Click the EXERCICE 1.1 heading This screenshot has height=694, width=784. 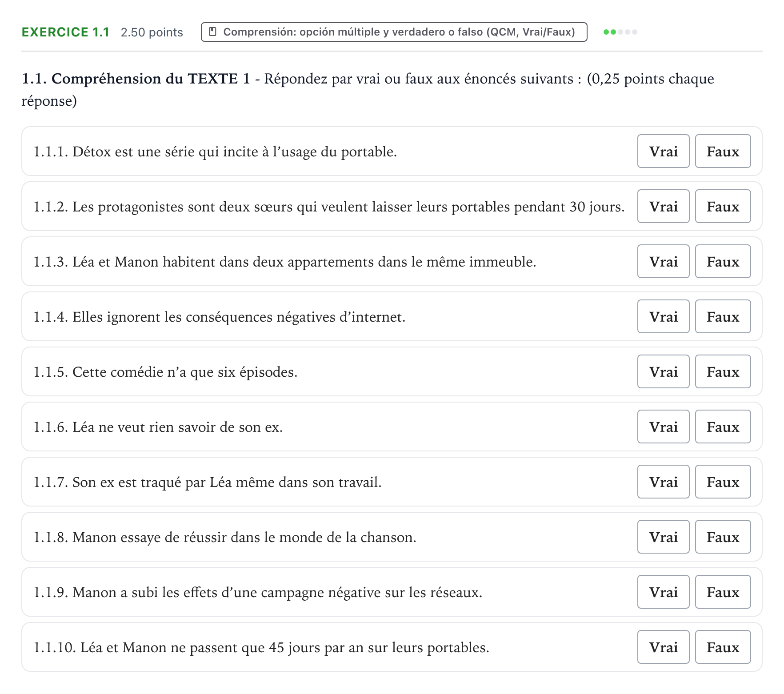tap(65, 32)
